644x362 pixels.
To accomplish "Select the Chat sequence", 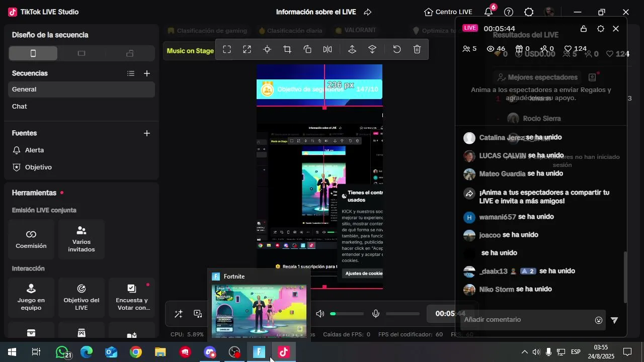I will [x=82, y=107].
